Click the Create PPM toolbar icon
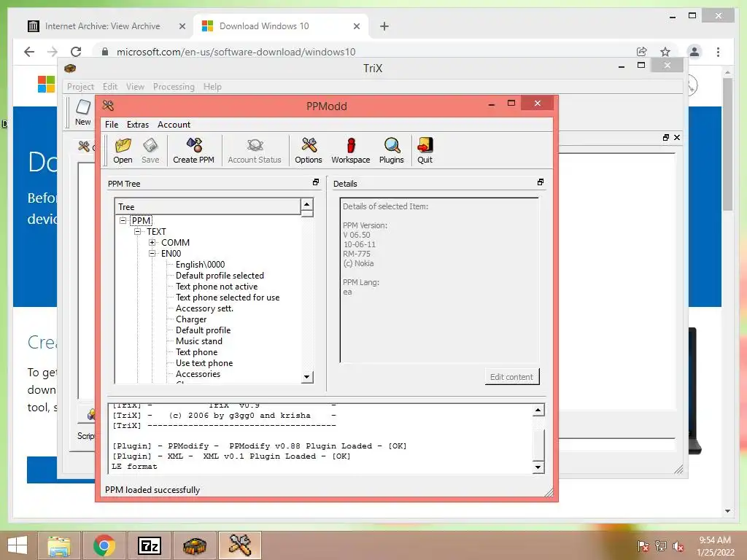 [193, 150]
